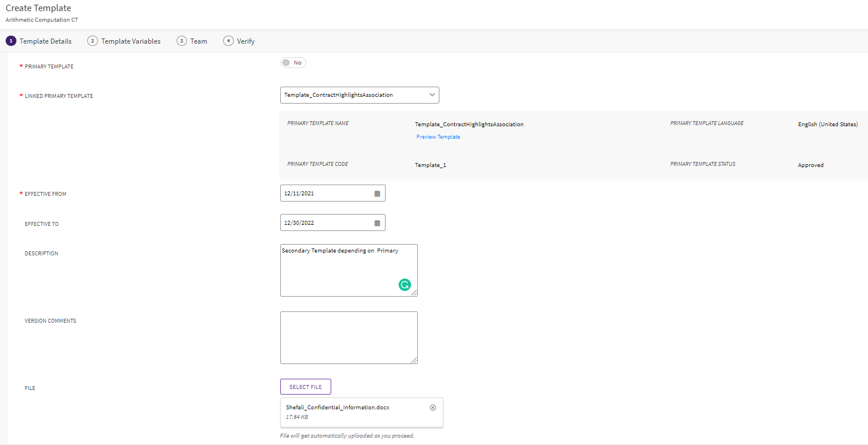This screenshot has width=868, height=445.
Task: Open the Effective From calendar picker icon
Action: coord(377,194)
